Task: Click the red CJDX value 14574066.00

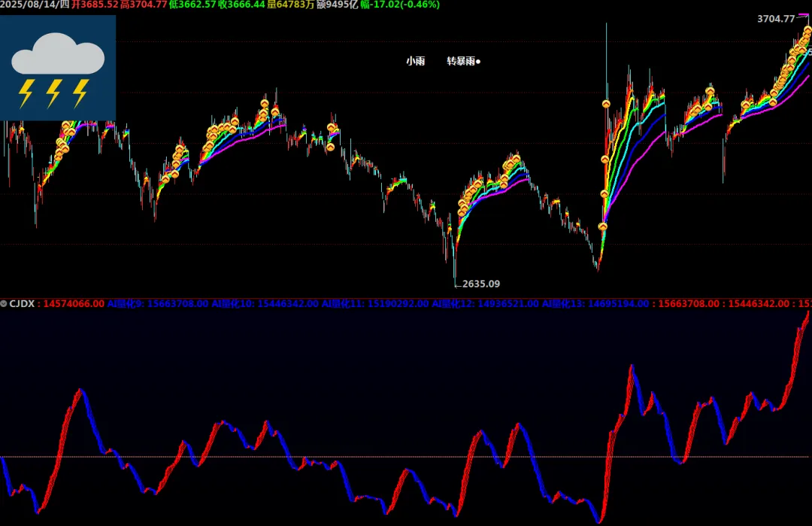Action: pyautogui.click(x=74, y=304)
